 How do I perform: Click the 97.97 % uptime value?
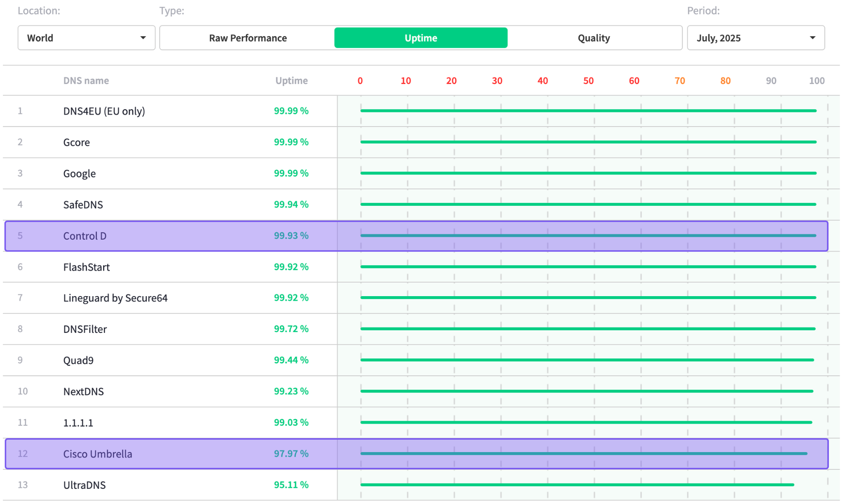pos(291,454)
